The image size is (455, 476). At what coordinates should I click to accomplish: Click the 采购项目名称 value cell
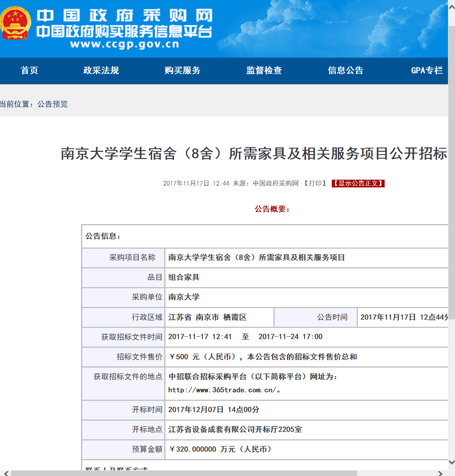click(307, 258)
